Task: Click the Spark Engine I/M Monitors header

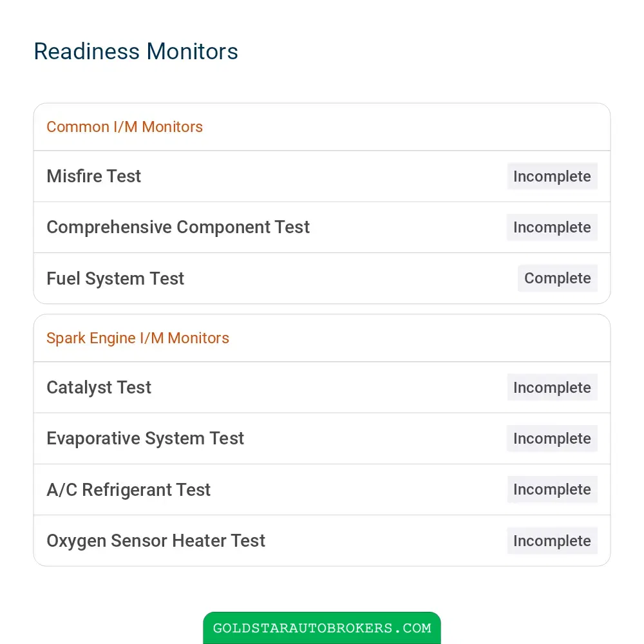Action: point(138,338)
